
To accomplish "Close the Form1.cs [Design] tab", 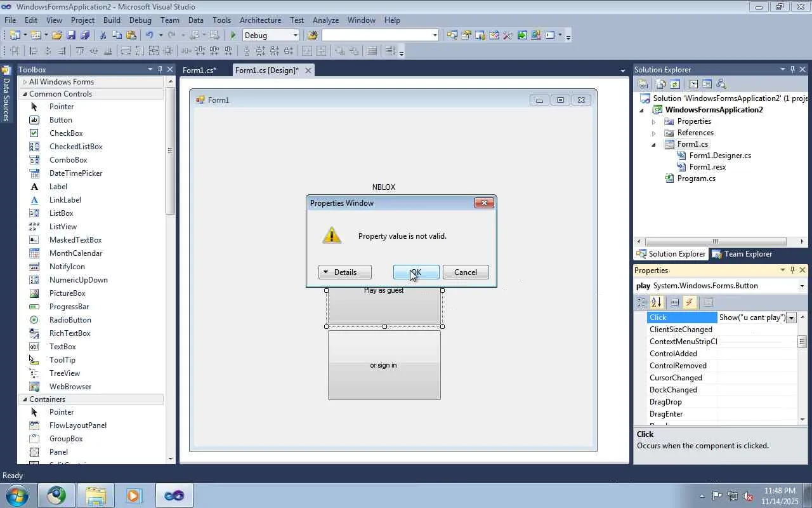I will 308,70.
